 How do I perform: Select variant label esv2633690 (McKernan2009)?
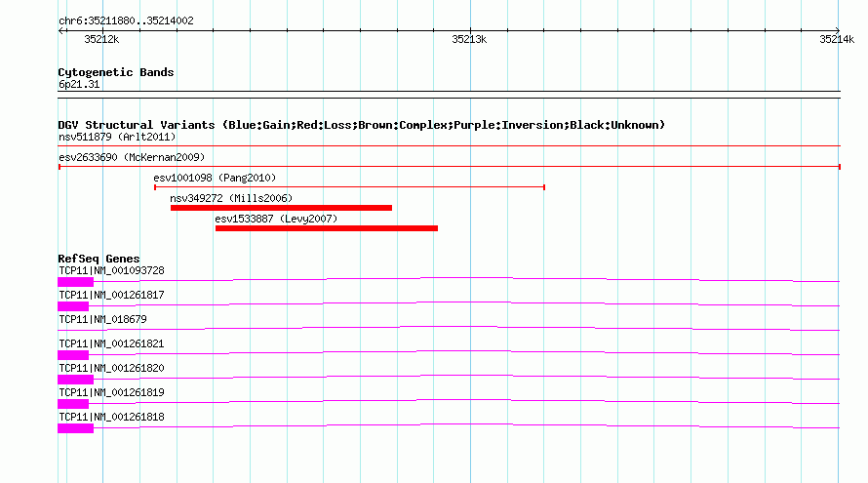(132, 157)
